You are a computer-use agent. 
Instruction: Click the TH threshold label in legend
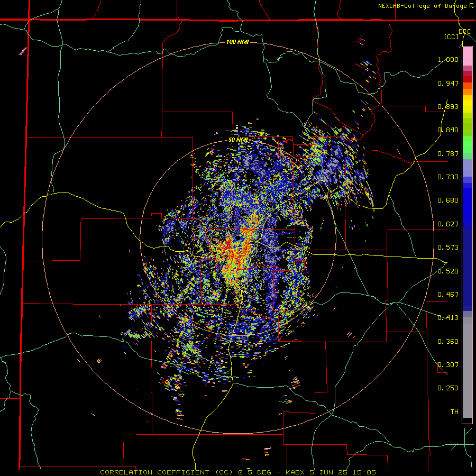tap(454, 412)
